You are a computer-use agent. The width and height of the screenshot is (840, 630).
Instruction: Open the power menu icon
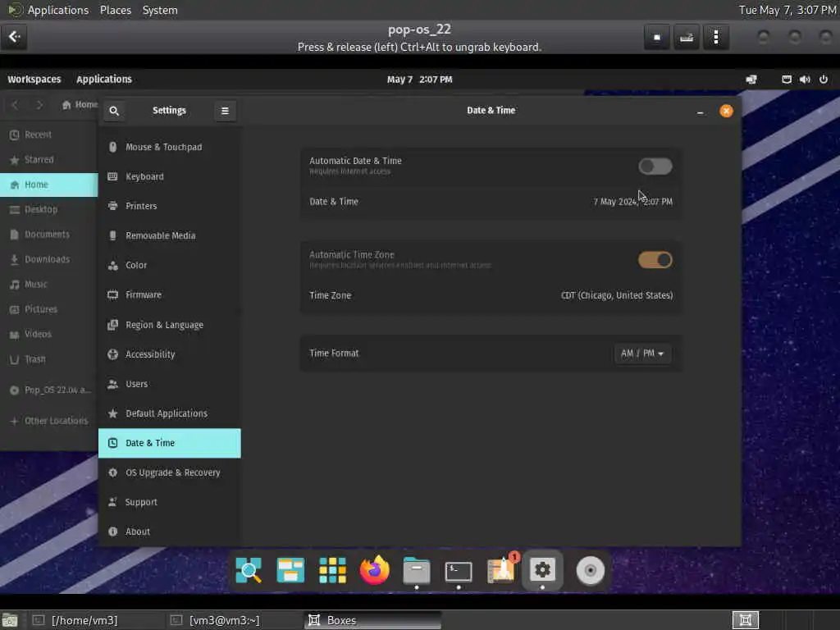(824, 80)
